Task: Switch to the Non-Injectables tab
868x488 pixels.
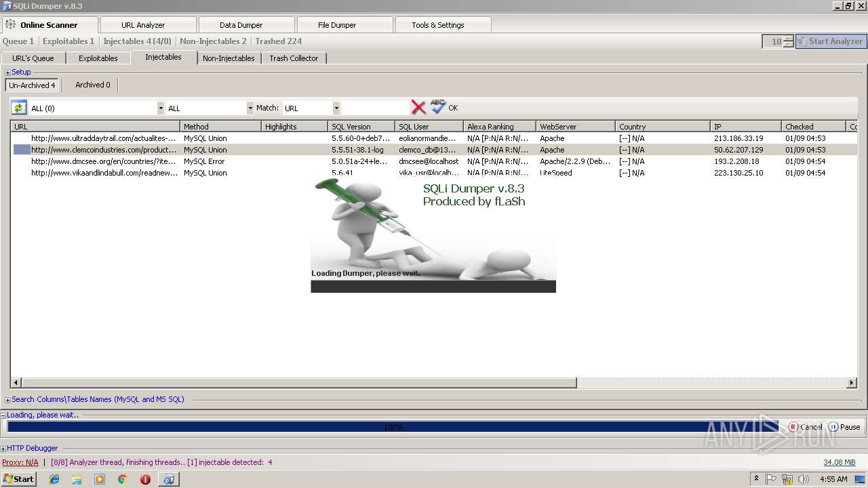Action: (x=229, y=58)
